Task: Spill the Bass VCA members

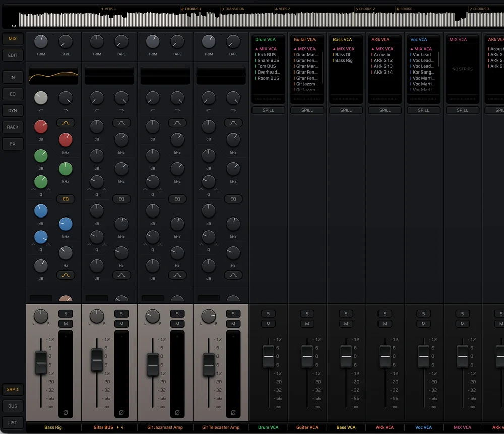Action: (x=346, y=110)
